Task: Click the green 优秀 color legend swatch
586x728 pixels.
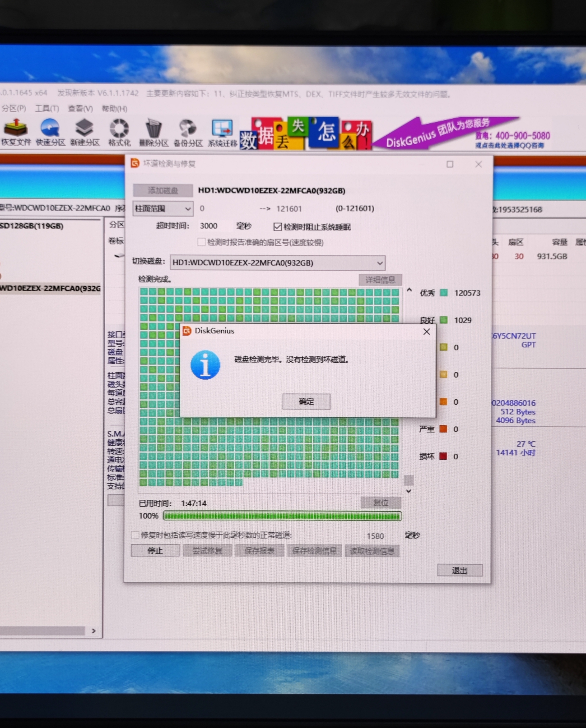Action: coord(444,293)
